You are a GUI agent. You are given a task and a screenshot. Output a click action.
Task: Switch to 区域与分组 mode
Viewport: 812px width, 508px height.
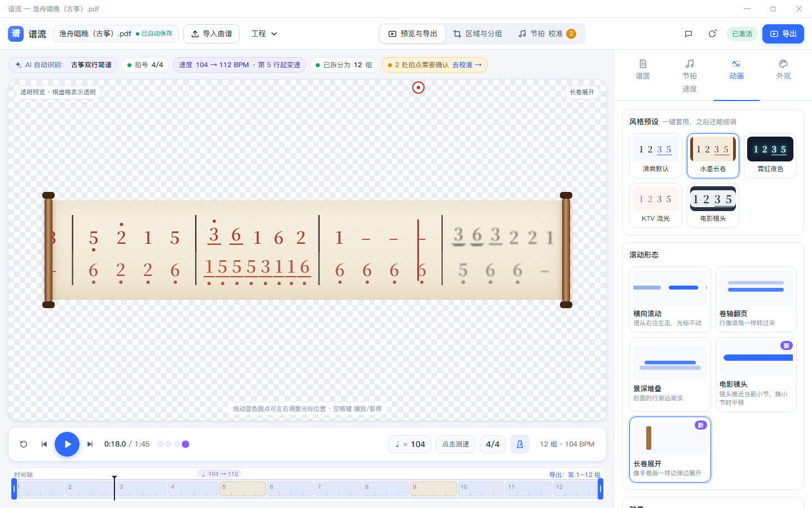coord(478,34)
